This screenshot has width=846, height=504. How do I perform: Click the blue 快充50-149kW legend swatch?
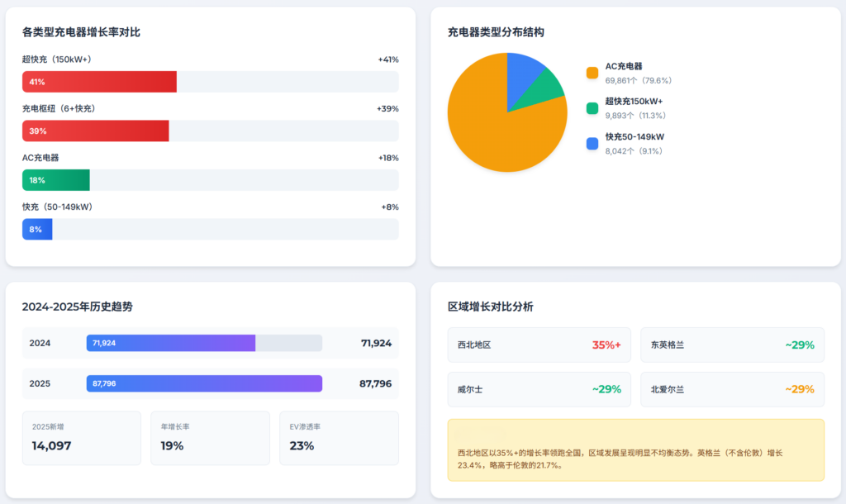592,143
